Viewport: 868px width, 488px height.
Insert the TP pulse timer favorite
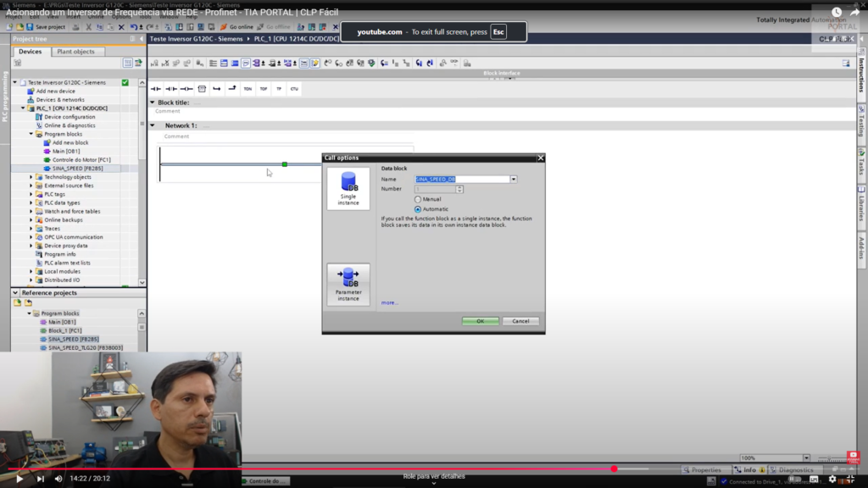[279, 88]
